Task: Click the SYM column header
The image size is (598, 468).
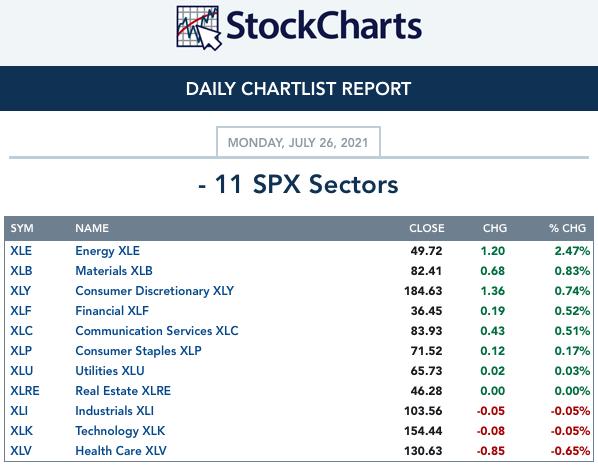Action: click(x=22, y=228)
